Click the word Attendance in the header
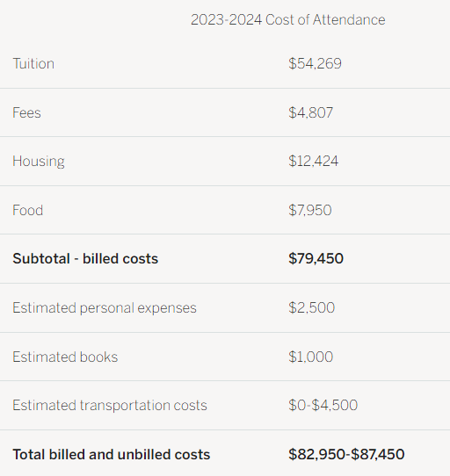The image size is (450, 476). pos(349,19)
